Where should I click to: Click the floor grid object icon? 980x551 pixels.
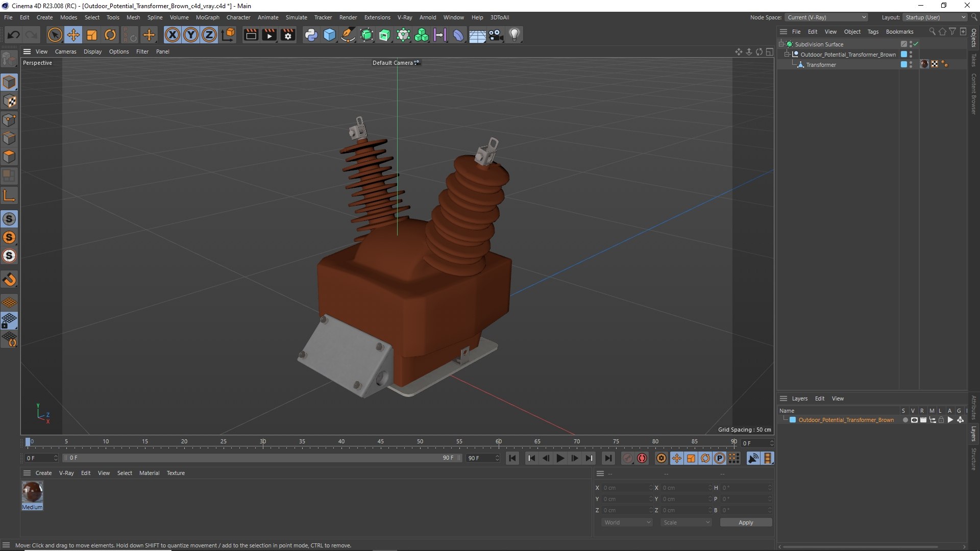point(477,35)
